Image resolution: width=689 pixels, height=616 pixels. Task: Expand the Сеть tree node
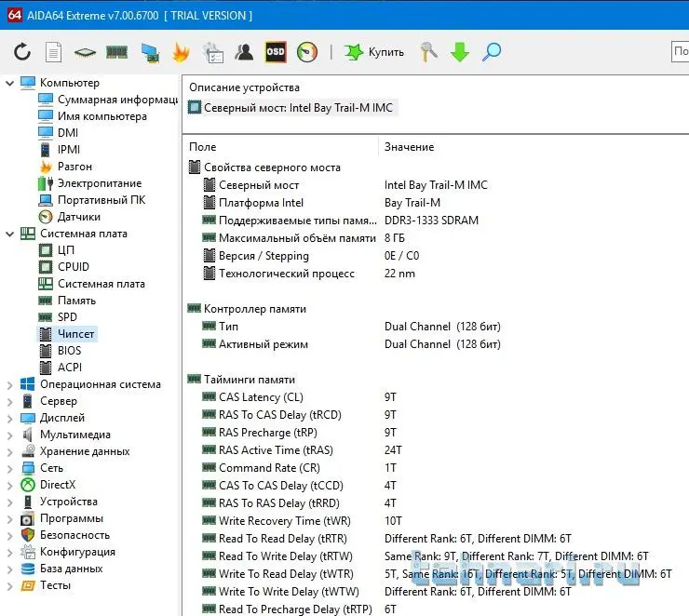point(9,468)
